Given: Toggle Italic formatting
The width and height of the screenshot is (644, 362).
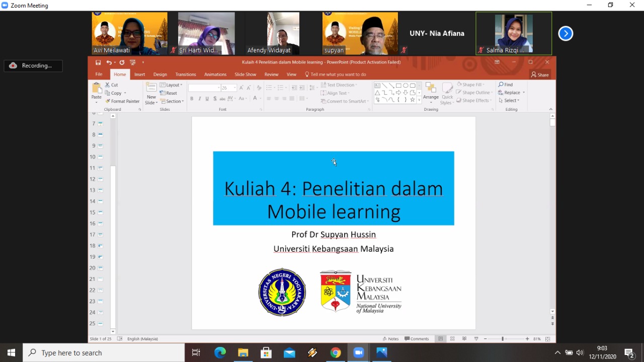Looking at the screenshot, I should (199, 99).
